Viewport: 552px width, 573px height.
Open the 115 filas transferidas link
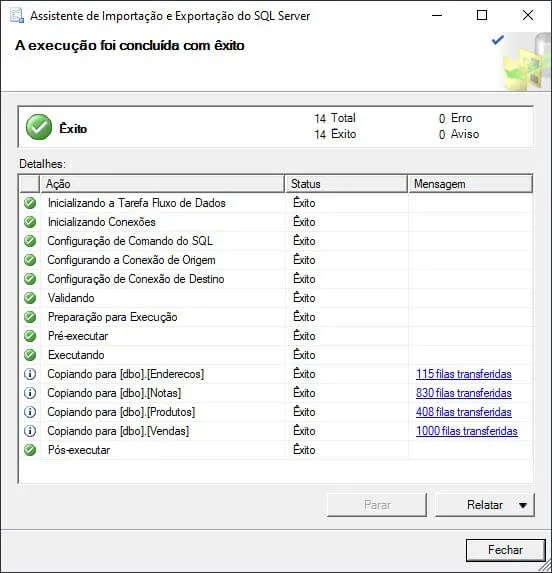pos(464,374)
